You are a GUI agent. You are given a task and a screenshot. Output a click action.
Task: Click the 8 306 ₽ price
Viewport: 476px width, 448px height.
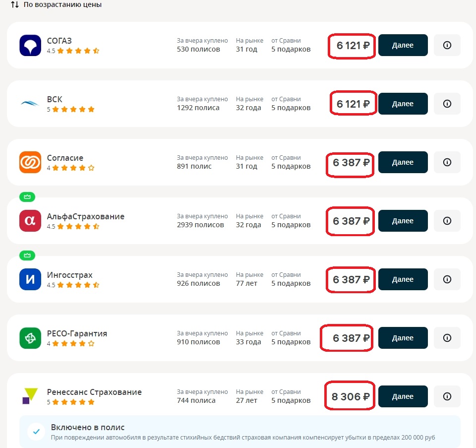point(351,397)
